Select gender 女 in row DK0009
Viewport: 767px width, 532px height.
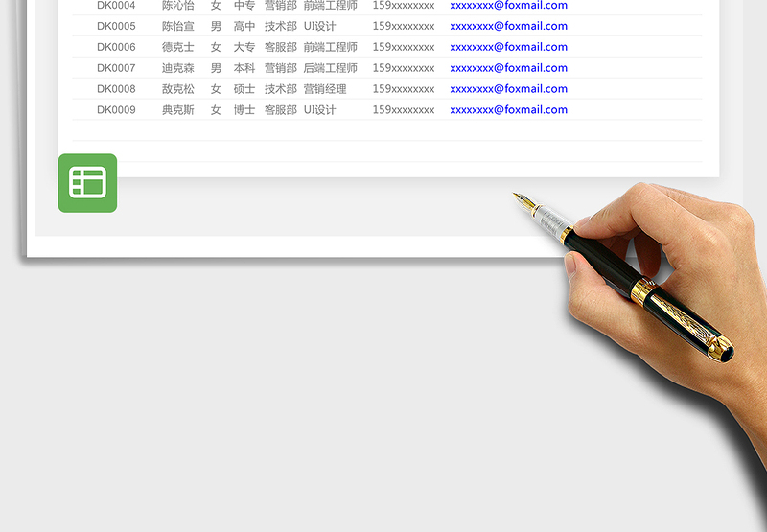tap(216, 110)
